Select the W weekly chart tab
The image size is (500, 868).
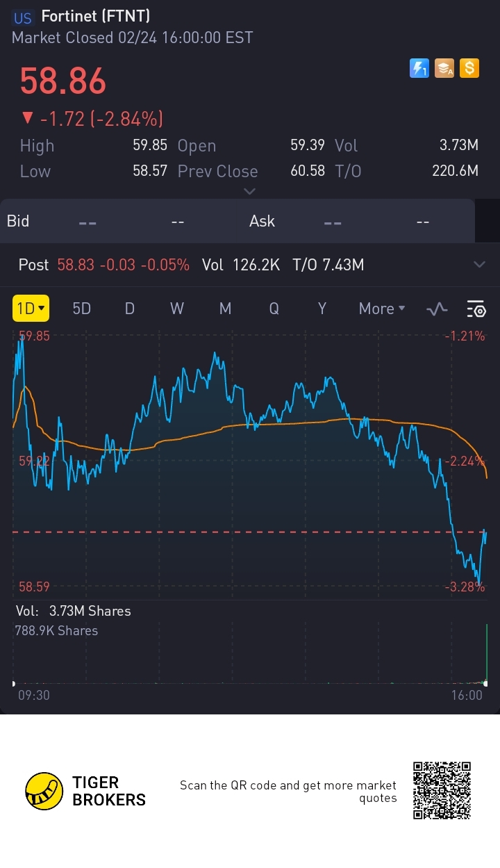pyautogui.click(x=177, y=309)
